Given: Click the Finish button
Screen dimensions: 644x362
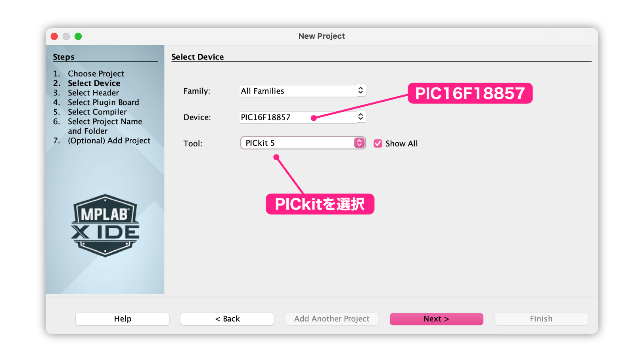Looking at the screenshot, I should tap(541, 319).
